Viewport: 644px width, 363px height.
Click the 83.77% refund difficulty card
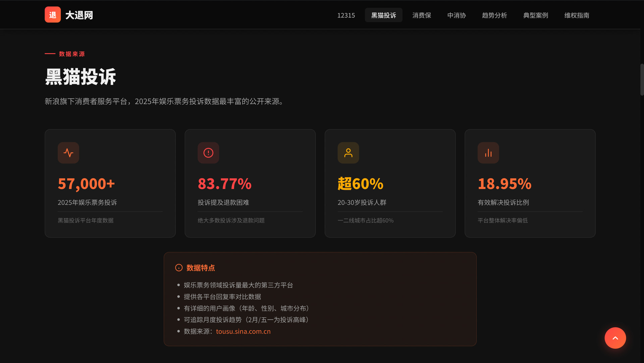[x=250, y=183]
